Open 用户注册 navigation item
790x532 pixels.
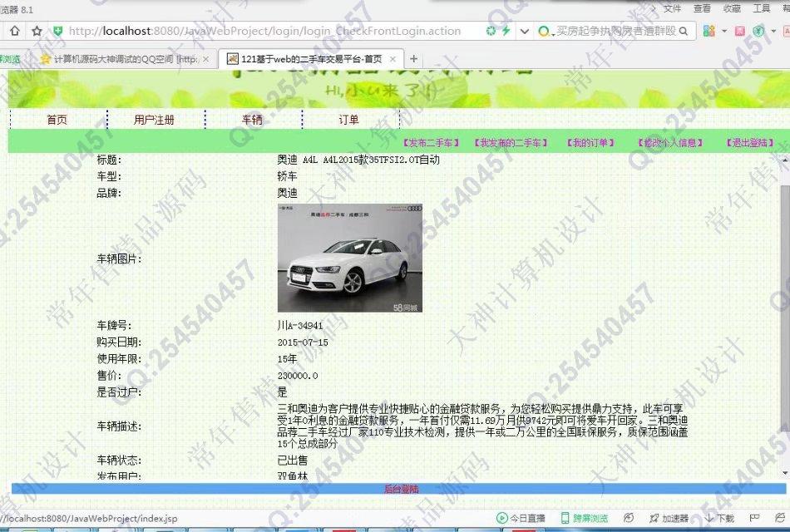(x=154, y=120)
